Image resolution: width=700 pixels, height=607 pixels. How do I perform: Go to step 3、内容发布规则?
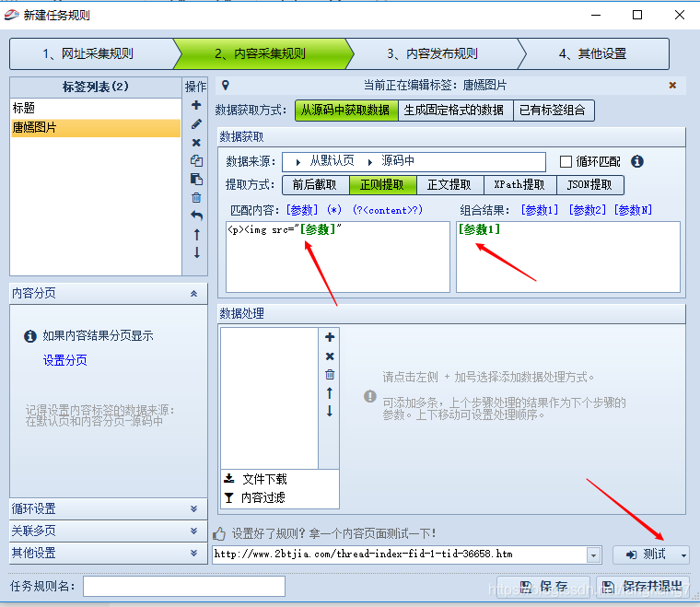pyautogui.click(x=436, y=53)
